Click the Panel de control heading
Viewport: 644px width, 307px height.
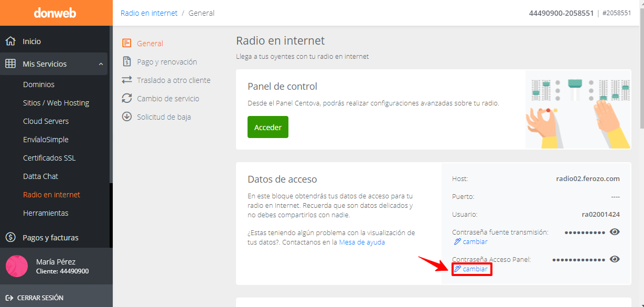tap(282, 87)
